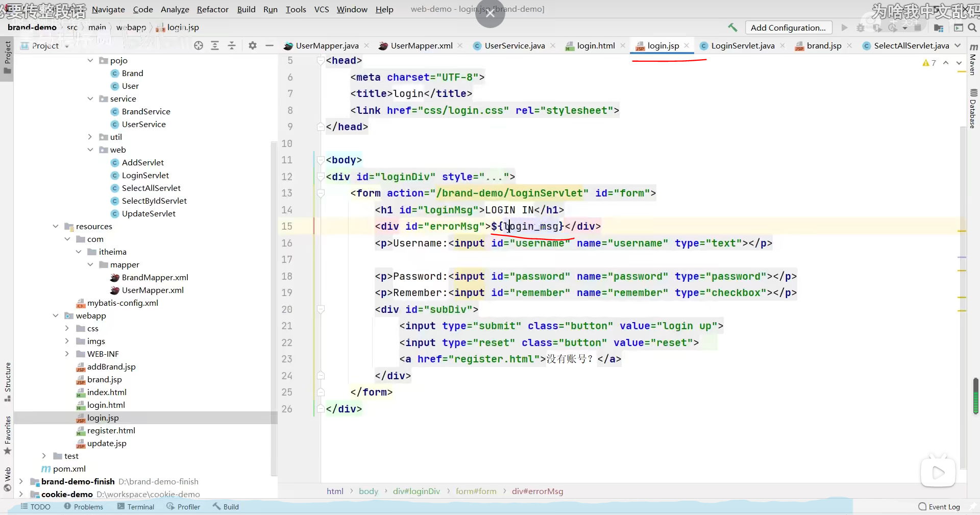Click Expand All in Project panel
This screenshot has height=515, width=980.
pyautogui.click(x=215, y=45)
